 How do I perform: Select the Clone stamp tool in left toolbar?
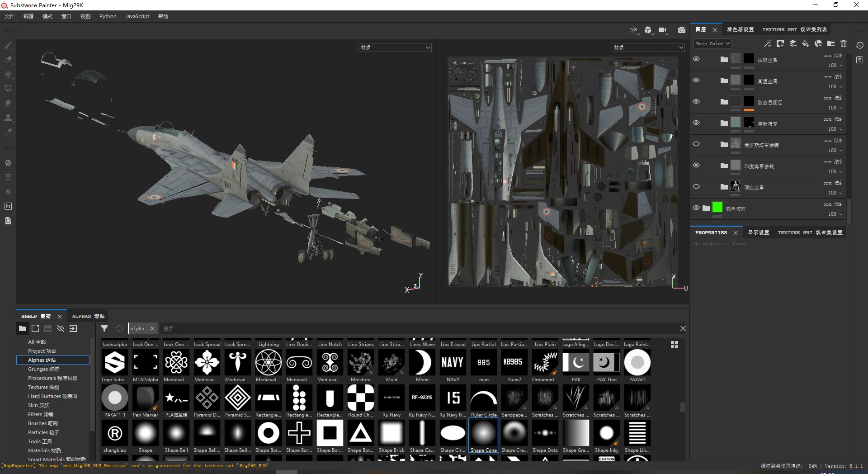8,118
